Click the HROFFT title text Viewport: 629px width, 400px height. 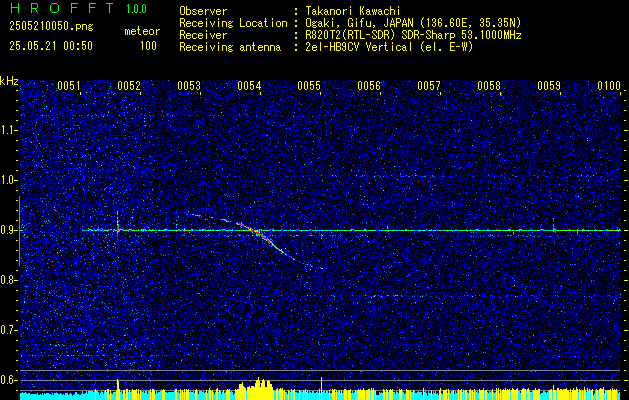(x=61, y=8)
